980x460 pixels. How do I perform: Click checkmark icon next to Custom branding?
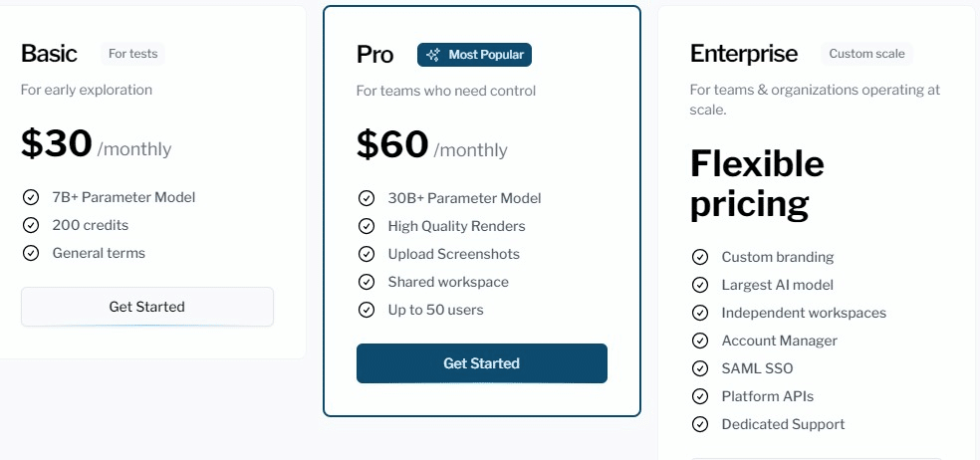coord(699,257)
